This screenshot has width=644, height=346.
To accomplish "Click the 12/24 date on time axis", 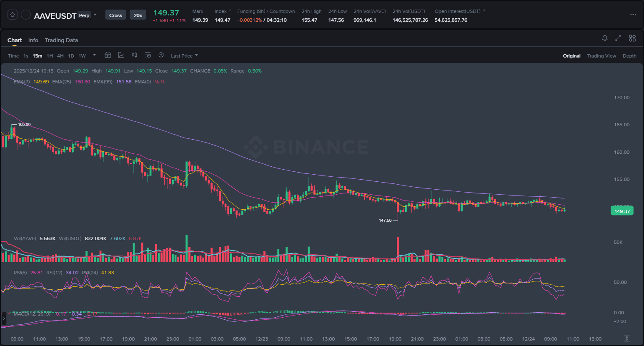I will click(529, 339).
